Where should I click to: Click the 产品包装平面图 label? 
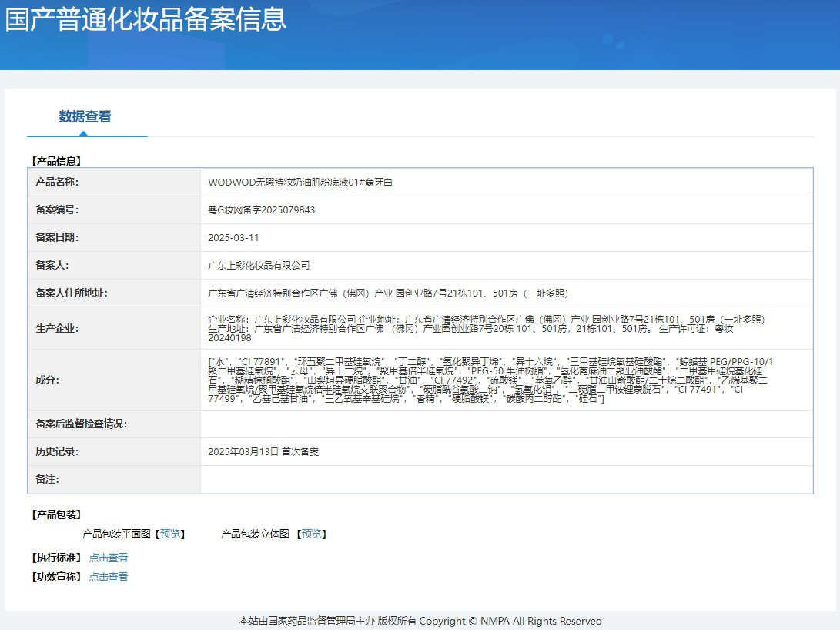pos(116,534)
